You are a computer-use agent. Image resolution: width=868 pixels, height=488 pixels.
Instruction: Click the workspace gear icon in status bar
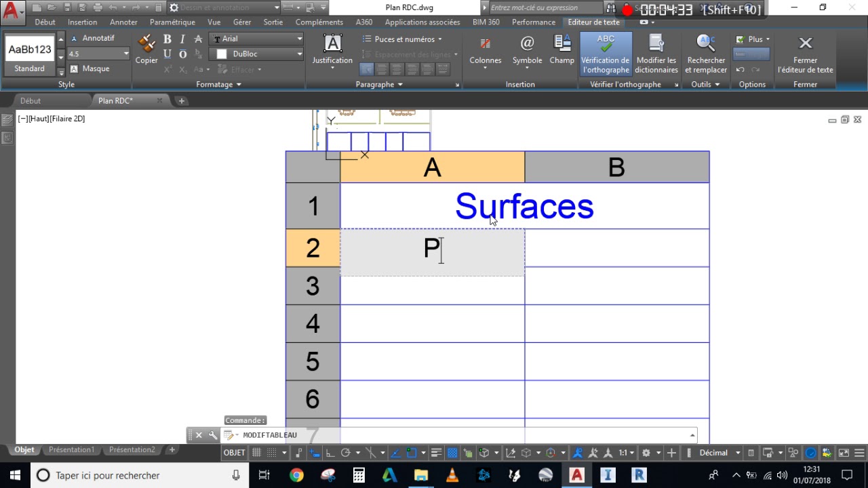(646, 453)
